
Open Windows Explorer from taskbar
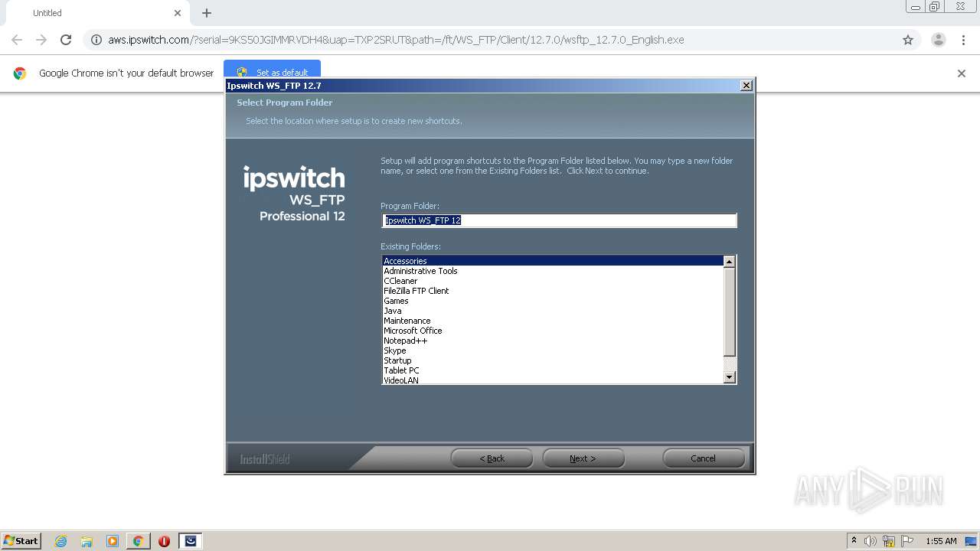pyautogui.click(x=87, y=541)
